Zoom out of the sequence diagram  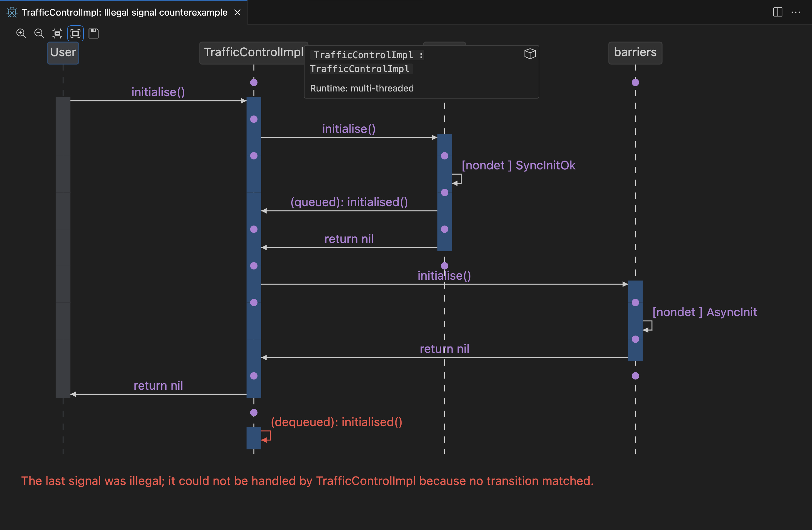(39, 33)
